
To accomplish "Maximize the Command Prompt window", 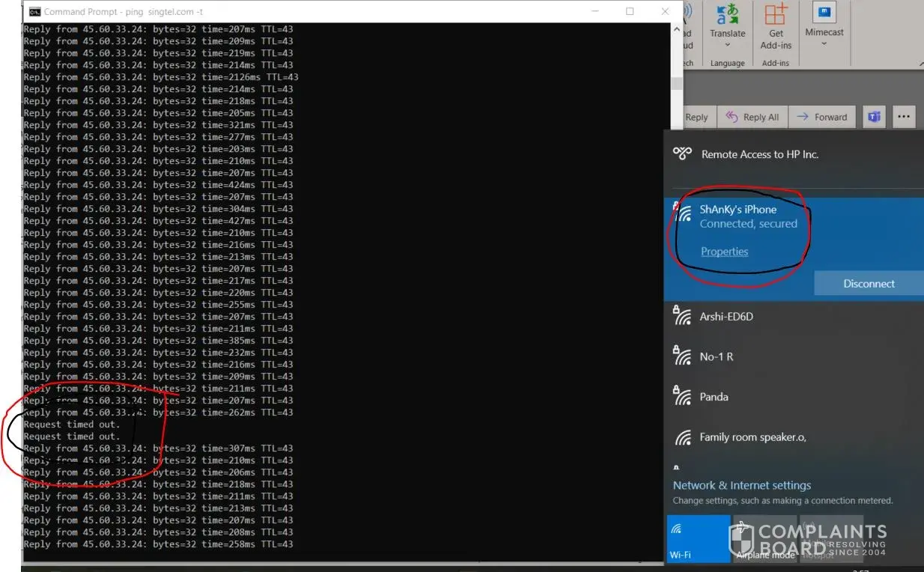I will click(630, 11).
